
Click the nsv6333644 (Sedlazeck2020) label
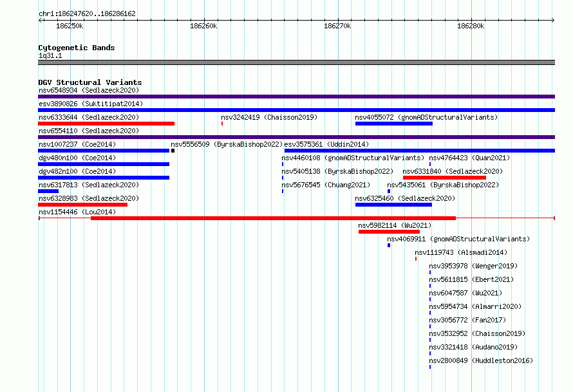tap(89, 117)
